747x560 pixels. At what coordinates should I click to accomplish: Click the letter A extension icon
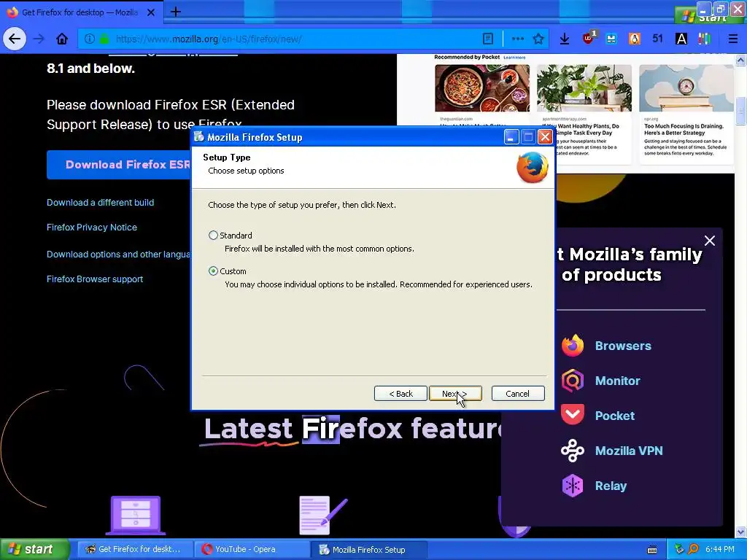(681, 39)
